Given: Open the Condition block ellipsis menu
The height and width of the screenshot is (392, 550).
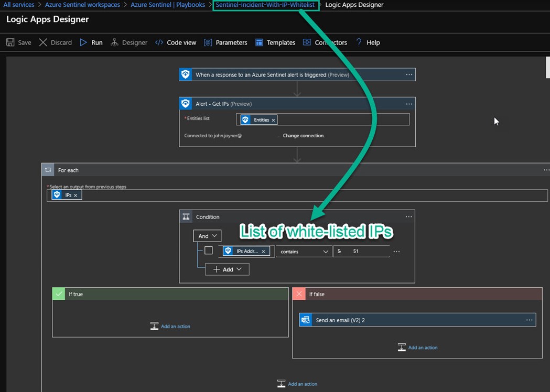Looking at the screenshot, I should 409,216.
